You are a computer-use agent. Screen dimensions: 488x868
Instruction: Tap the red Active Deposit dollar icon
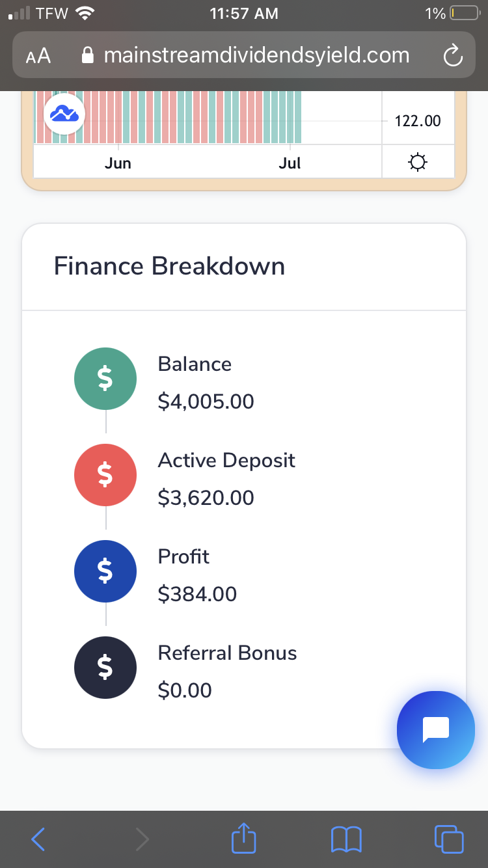[x=105, y=476]
